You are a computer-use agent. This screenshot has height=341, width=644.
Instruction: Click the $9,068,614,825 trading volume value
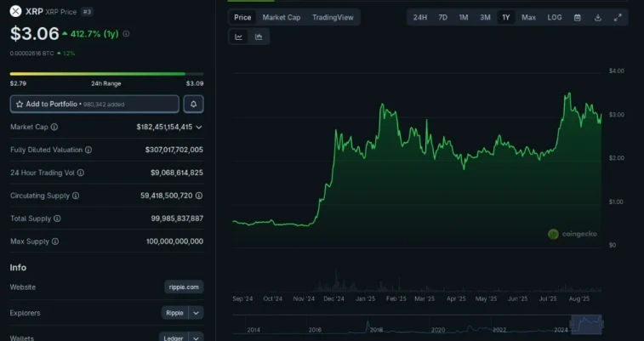tap(177, 173)
